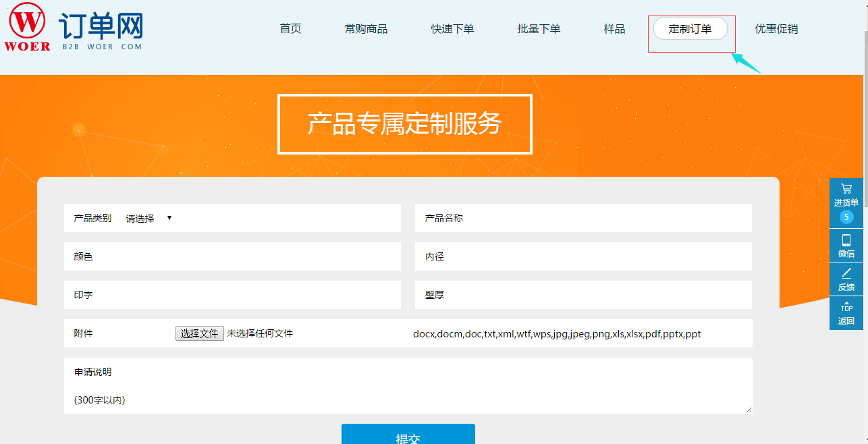Click 选择文件 to upload an attachment
Viewport: 868px width, 444px height.
point(199,333)
